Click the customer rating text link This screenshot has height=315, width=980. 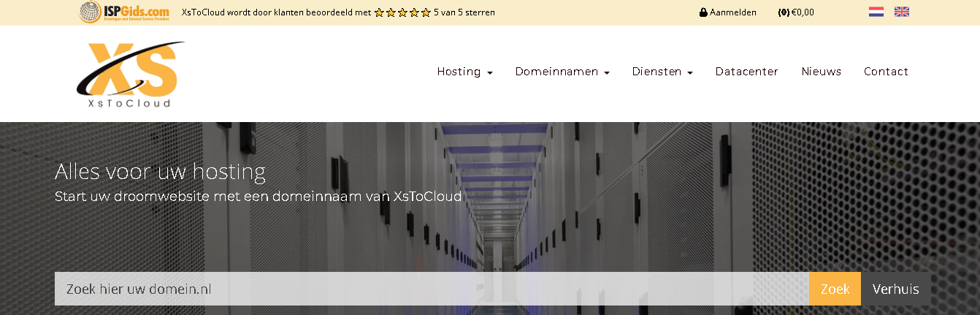(x=338, y=12)
